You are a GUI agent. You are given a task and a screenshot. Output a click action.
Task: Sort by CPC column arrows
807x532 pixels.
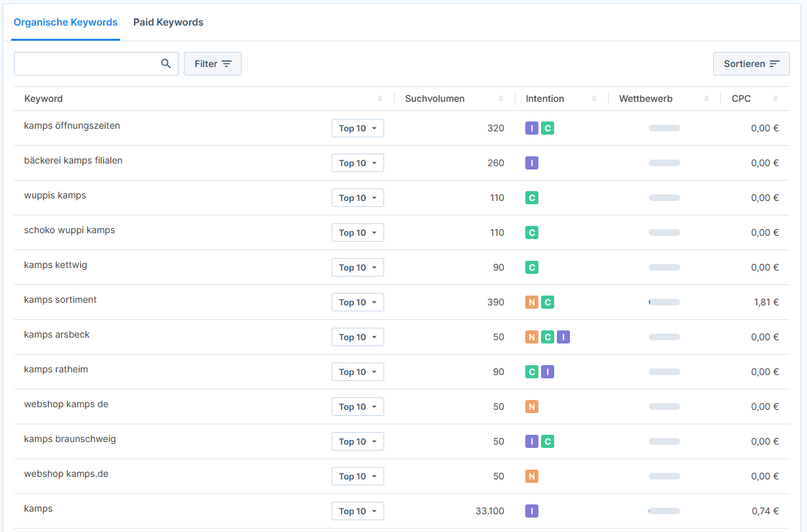(775, 99)
